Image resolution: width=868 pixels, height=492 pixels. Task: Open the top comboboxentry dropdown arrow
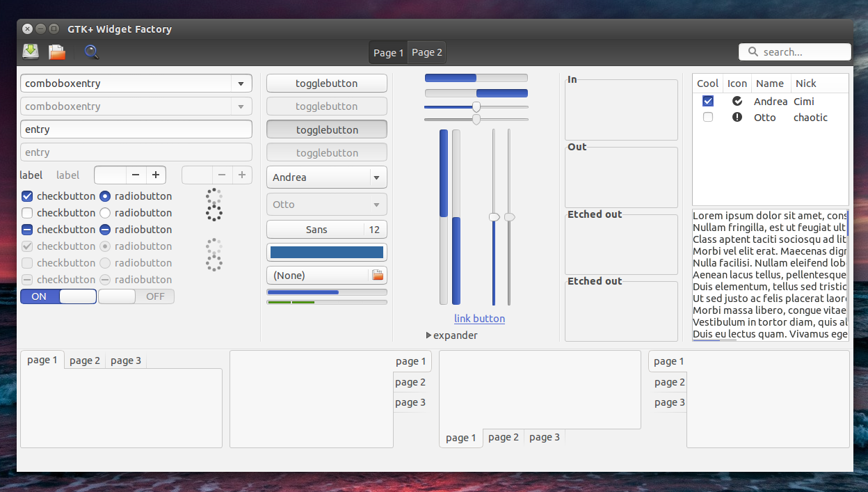pos(241,84)
